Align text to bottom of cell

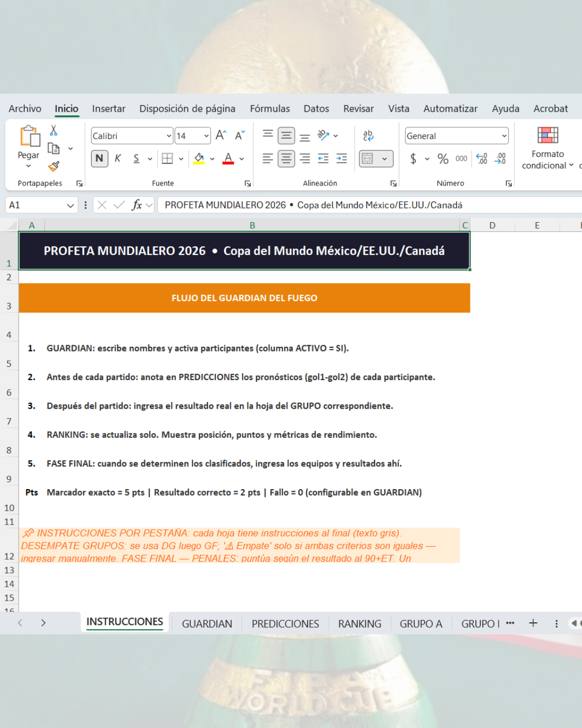[x=305, y=136]
